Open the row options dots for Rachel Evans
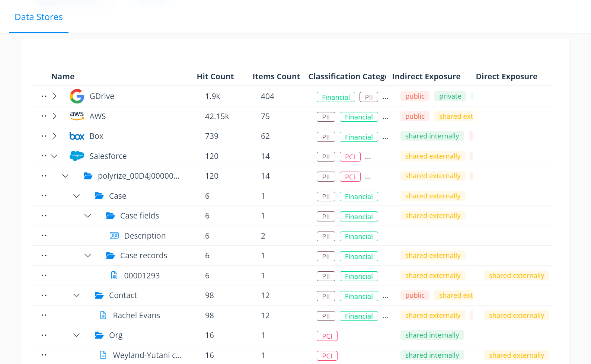This screenshot has height=364, width=591. pyautogui.click(x=44, y=315)
